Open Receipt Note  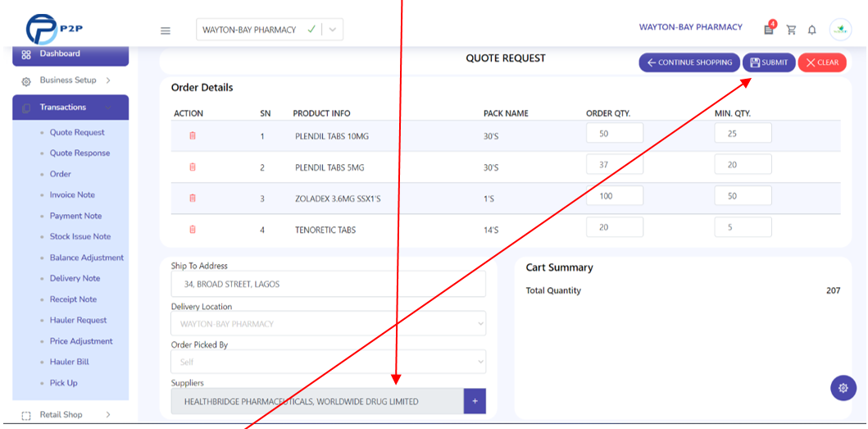[73, 299]
